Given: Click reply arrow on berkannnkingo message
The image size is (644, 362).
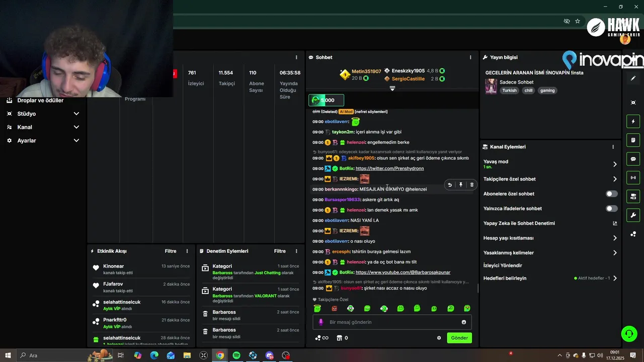Looking at the screenshot, I should [x=450, y=185].
